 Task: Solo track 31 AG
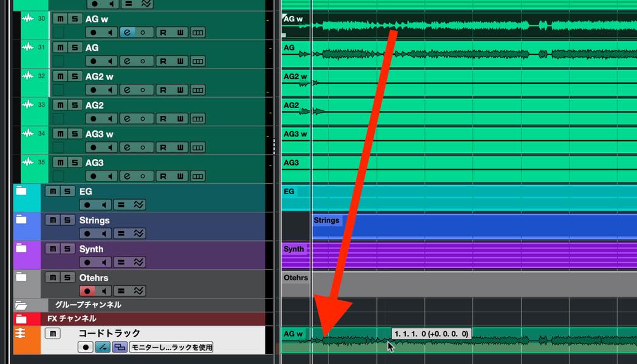(75, 47)
